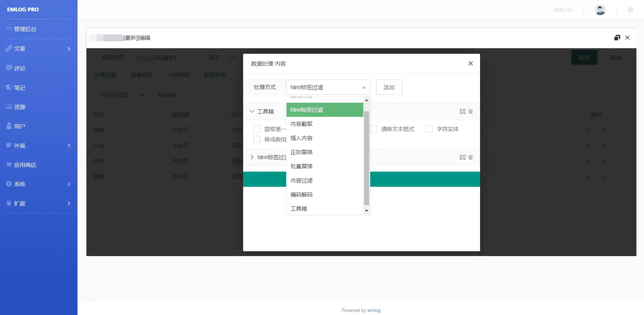Close the 数据处理:内容 dialog
This screenshot has width=644, height=315.
click(470, 63)
